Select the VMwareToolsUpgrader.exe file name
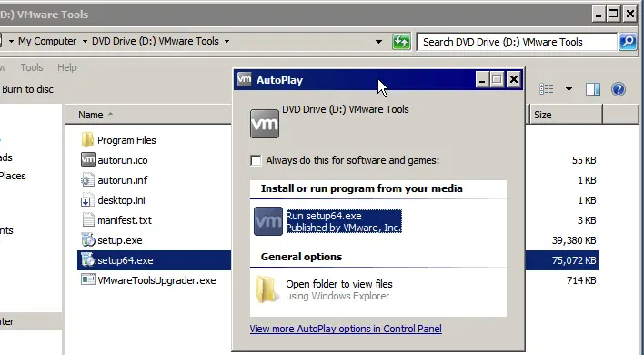Screen dimensions: 644x355 [x=156, y=280]
